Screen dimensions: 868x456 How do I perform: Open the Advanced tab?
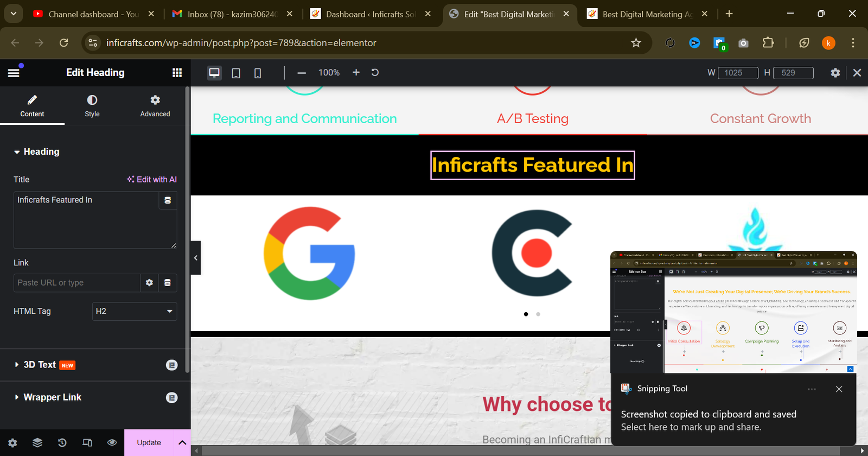pyautogui.click(x=155, y=106)
